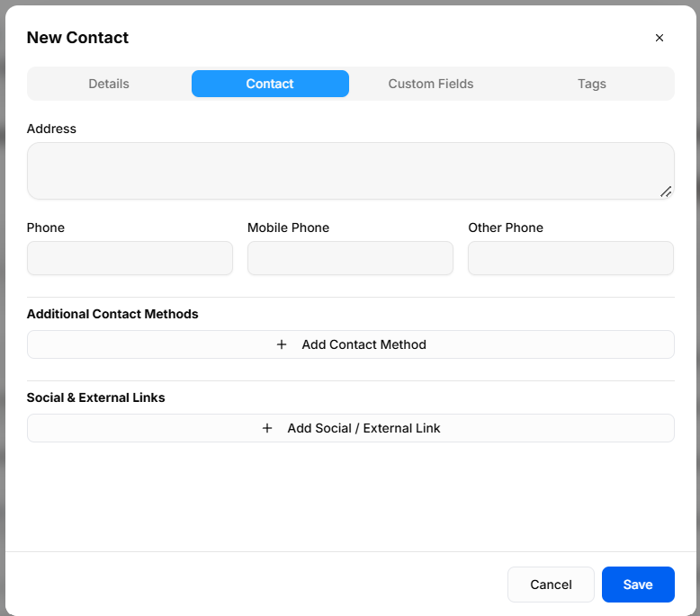Click the Other Phone label
Screen dimensions: 700x616
(506, 228)
